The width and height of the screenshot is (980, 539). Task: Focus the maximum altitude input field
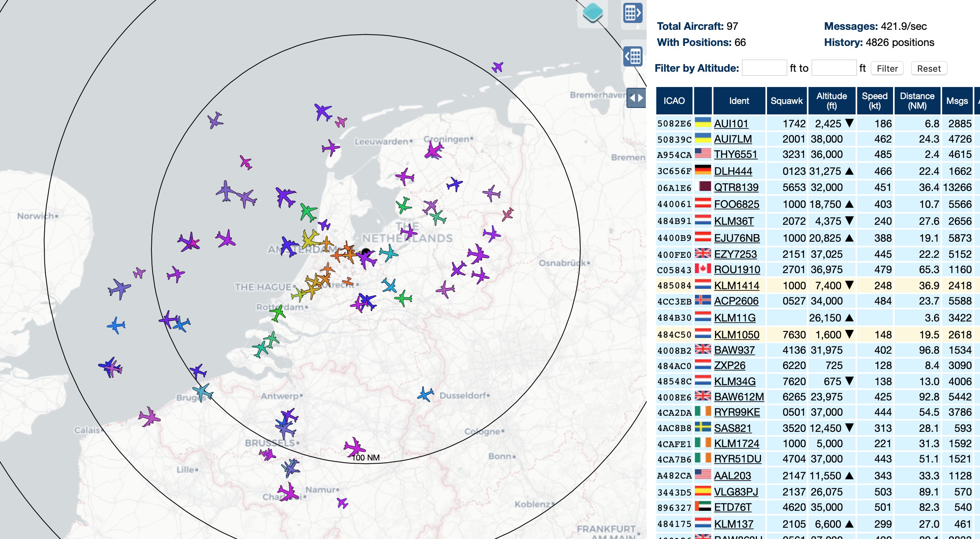[x=833, y=68]
